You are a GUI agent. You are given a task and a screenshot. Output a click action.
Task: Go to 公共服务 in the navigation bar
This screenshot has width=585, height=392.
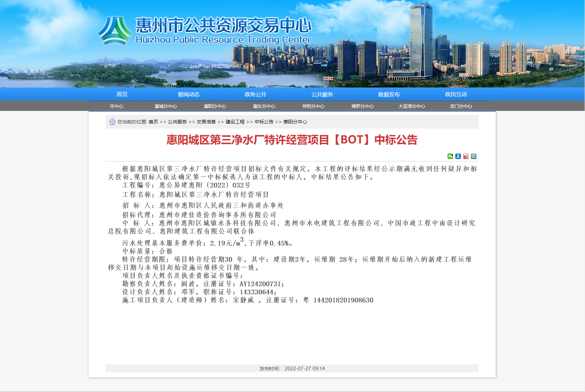pos(322,94)
